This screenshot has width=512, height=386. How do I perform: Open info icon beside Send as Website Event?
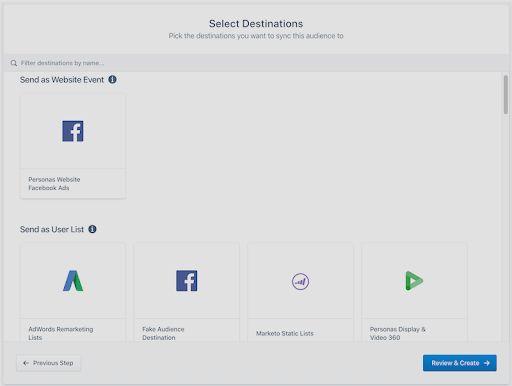112,79
